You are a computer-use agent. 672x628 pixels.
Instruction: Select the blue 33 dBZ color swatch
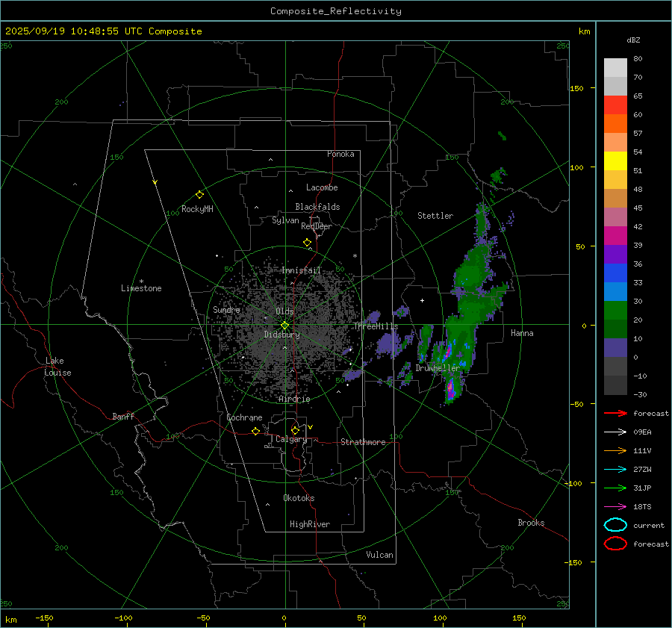pyautogui.click(x=615, y=291)
